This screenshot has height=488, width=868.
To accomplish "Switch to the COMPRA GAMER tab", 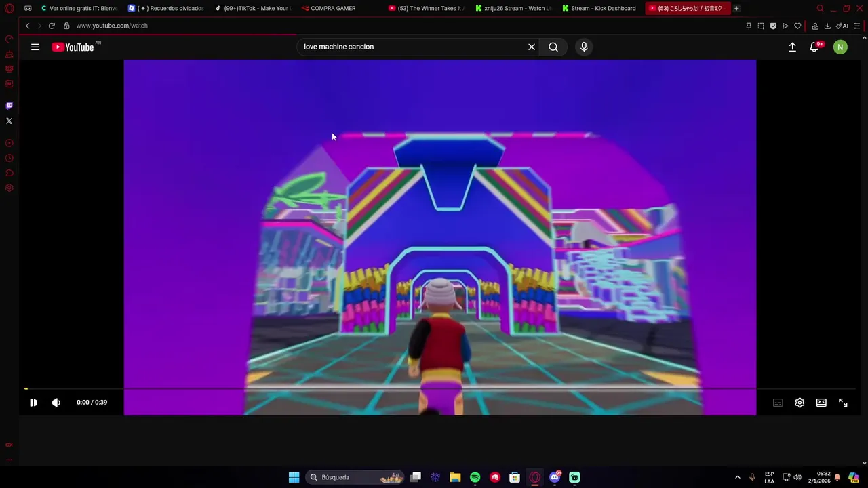I will point(340,9).
